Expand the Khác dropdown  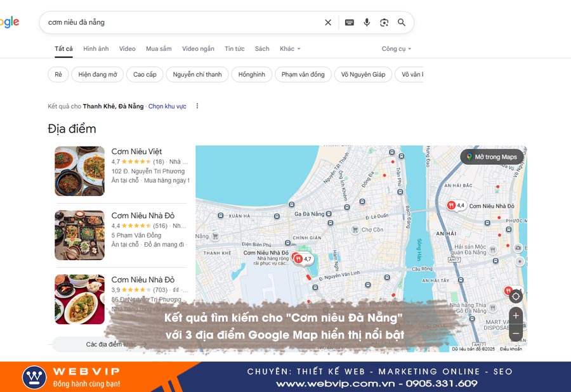(x=290, y=49)
